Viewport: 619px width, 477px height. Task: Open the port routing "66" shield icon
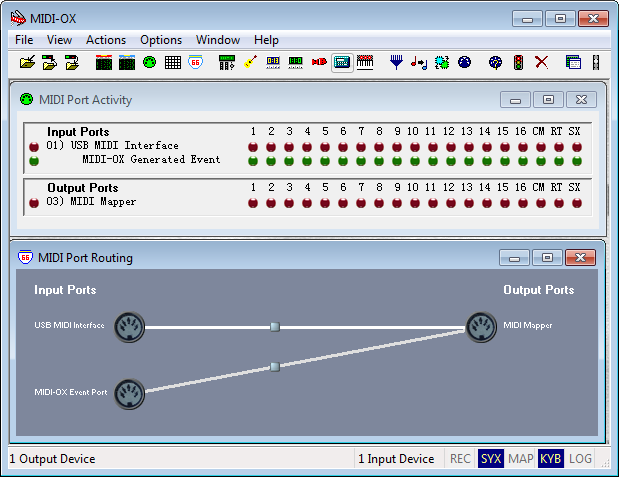[195, 62]
